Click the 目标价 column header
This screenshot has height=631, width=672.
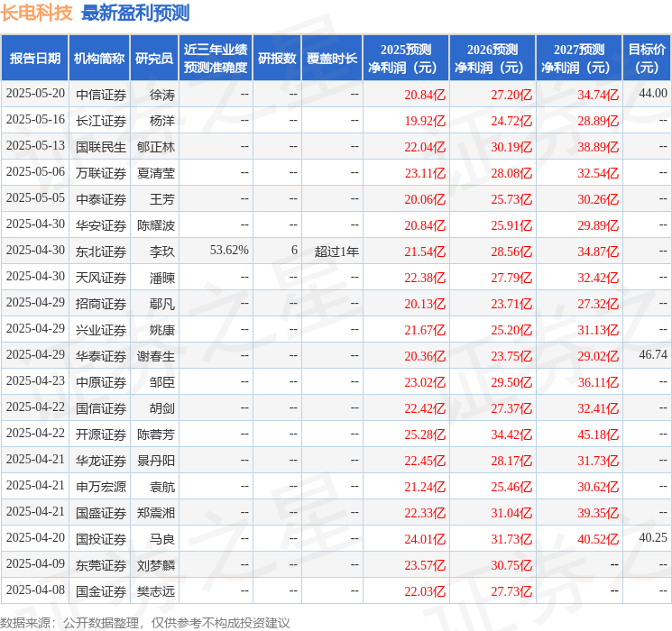pos(646,59)
